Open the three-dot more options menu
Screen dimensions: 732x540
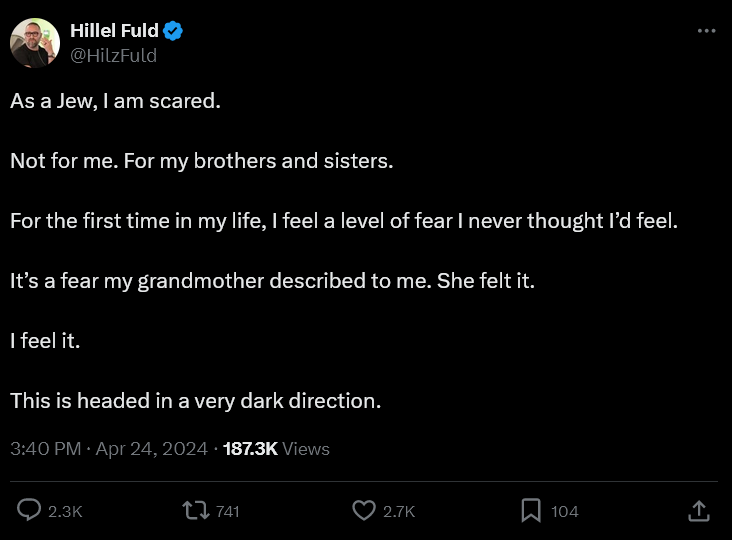click(x=706, y=31)
